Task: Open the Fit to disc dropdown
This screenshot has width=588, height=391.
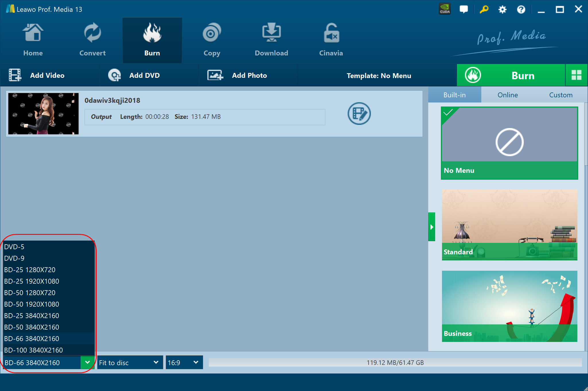Action: point(130,363)
